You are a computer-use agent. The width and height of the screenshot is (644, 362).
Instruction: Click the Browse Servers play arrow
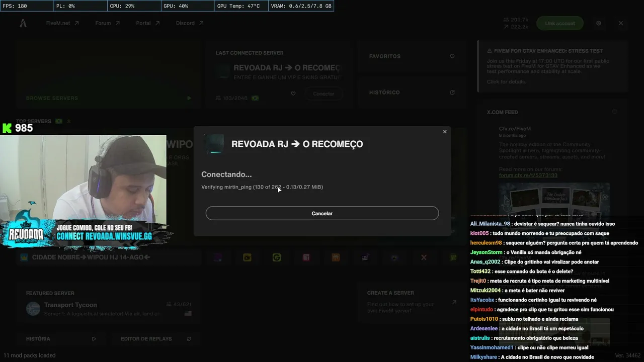click(189, 98)
